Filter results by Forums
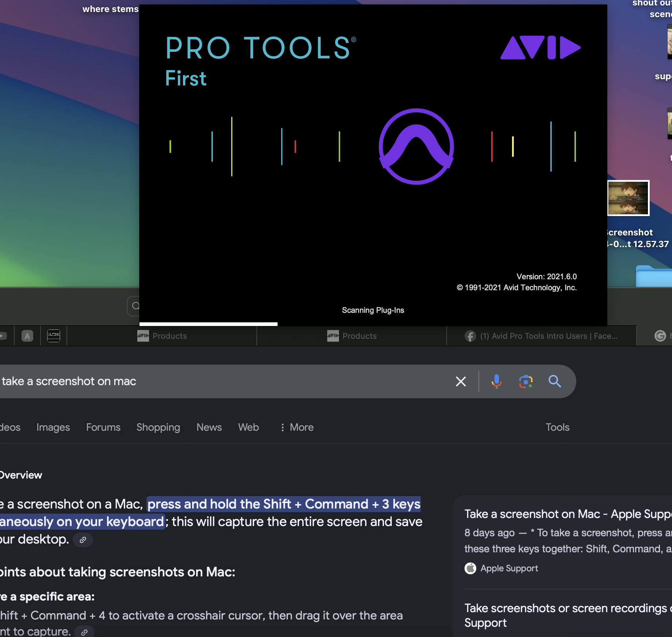This screenshot has width=672, height=637. point(103,427)
